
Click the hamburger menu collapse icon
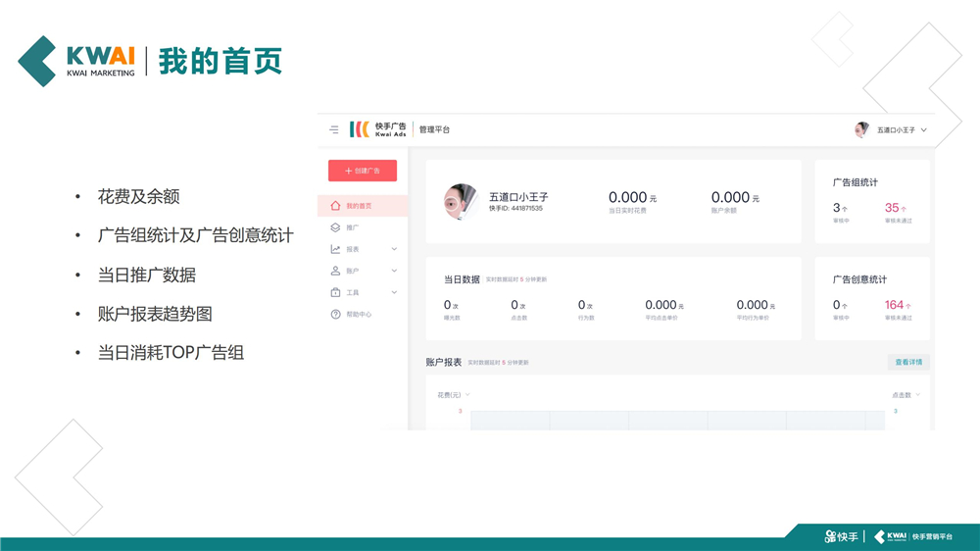334,129
